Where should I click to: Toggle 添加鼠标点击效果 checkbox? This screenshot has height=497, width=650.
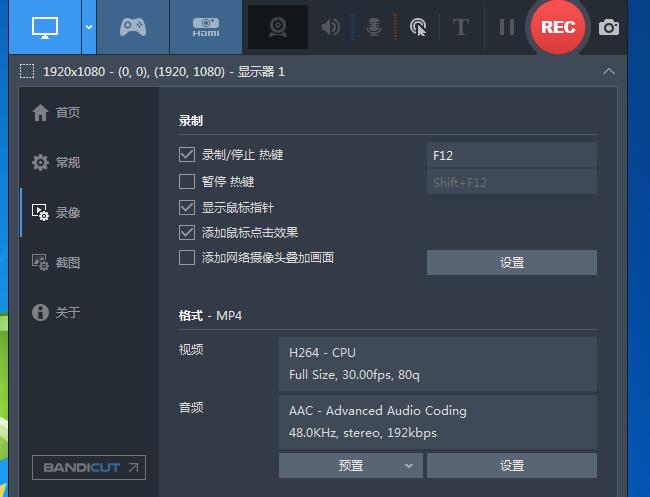pos(187,232)
